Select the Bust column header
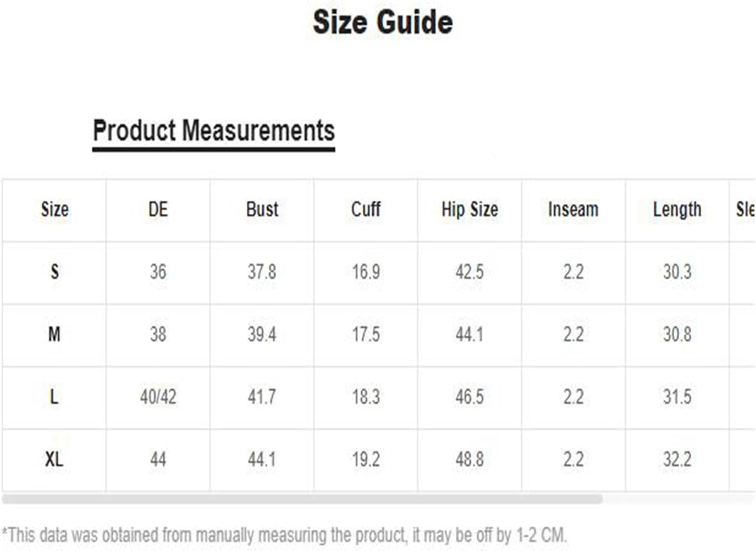Screen dimensions: 756x551 pos(262,210)
